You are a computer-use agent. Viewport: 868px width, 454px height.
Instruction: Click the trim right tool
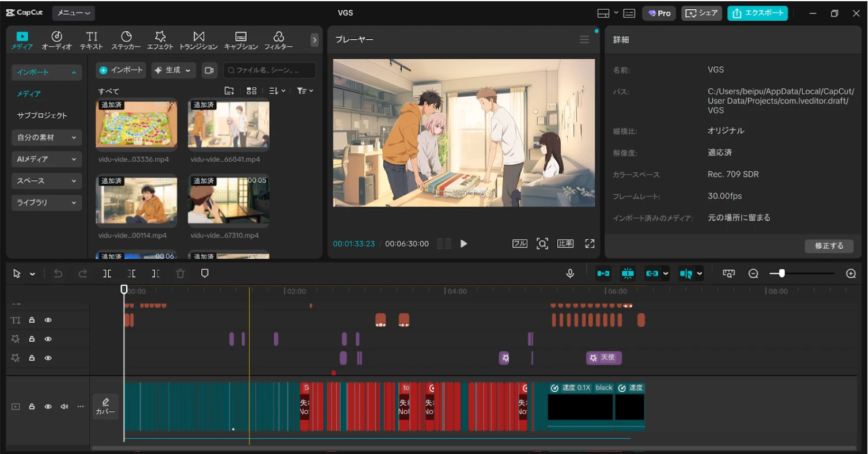click(156, 274)
